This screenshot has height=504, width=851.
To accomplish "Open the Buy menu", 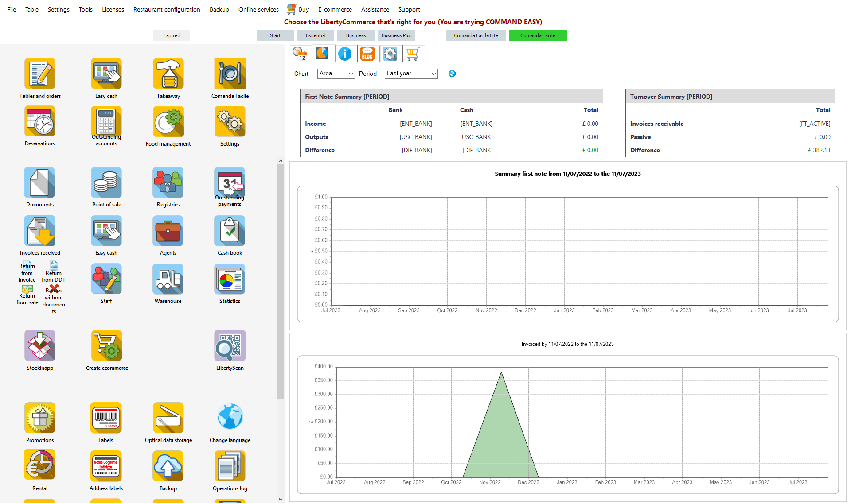I will (298, 9).
